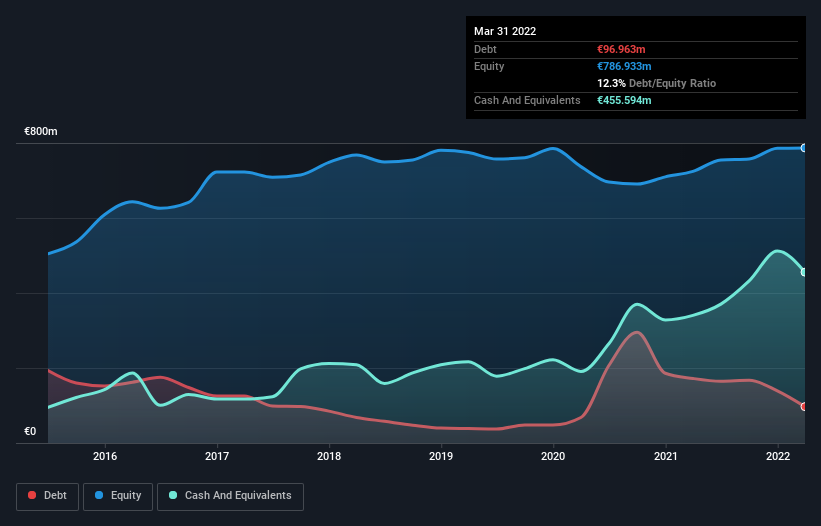Click the Debt label in tooltip
Image resolution: width=821 pixels, height=526 pixels.
485,49
